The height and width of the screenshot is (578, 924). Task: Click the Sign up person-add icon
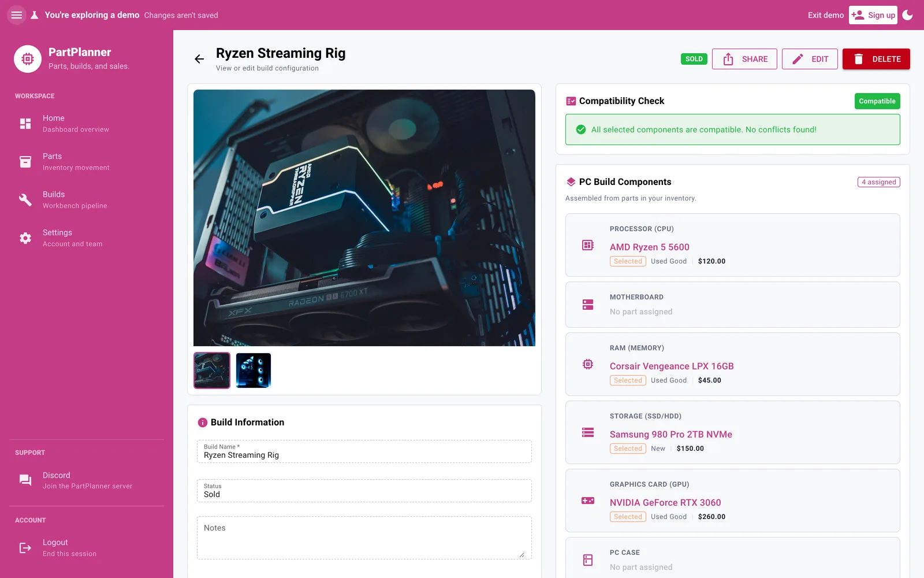pyautogui.click(x=858, y=15)
